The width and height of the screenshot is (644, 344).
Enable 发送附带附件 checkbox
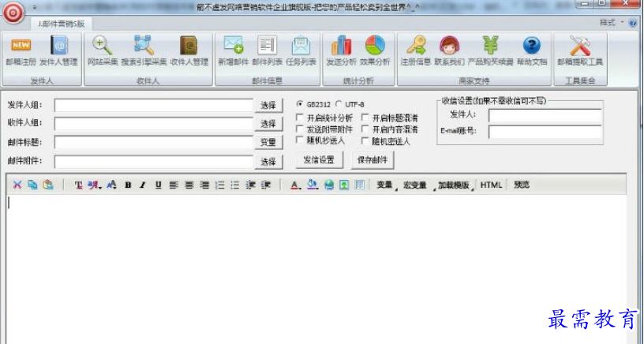[300, 129]
